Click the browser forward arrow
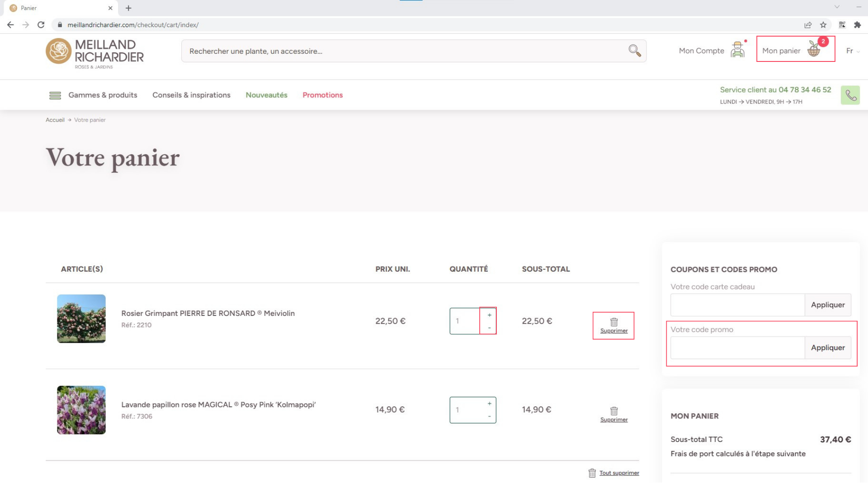Screen dimensions: 868x488 pos(26,25)
